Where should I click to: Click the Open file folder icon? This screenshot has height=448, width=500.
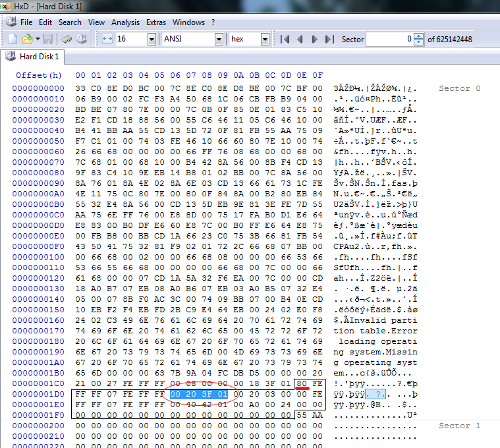click(x=28, y=40)
